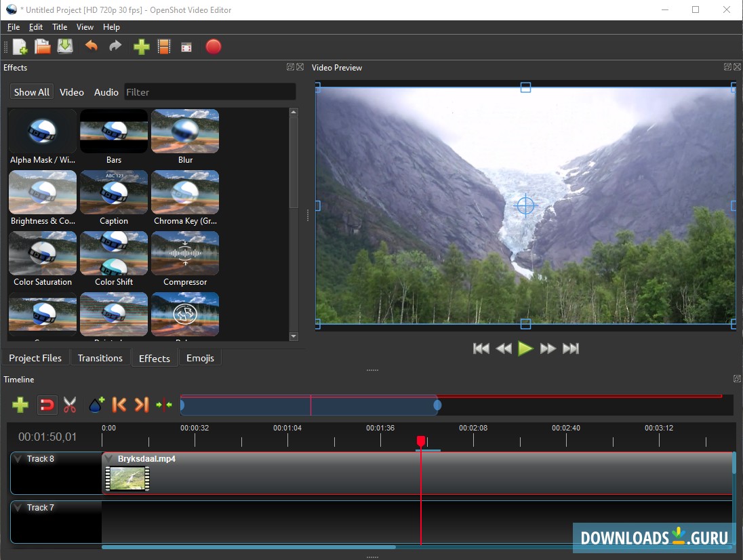Toggle timeline snapping with the magnet icon
This screenshot has height=560, width=743.
click(46, 405)
